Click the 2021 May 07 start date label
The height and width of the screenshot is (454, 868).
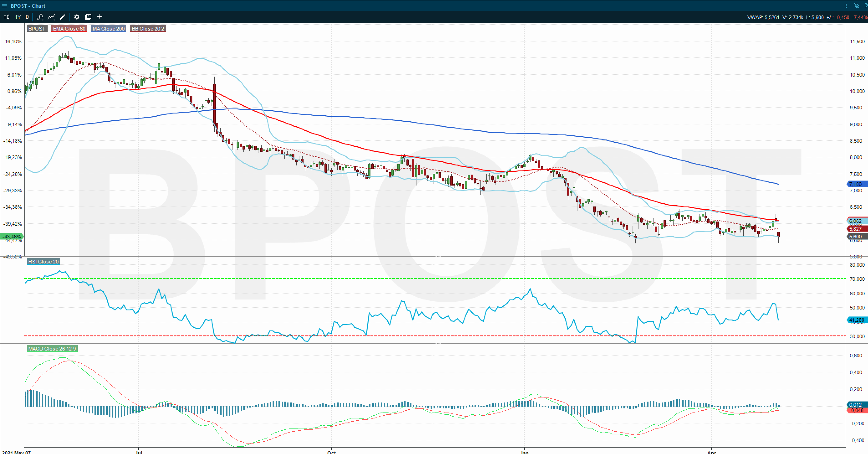(x=16, y=452)
